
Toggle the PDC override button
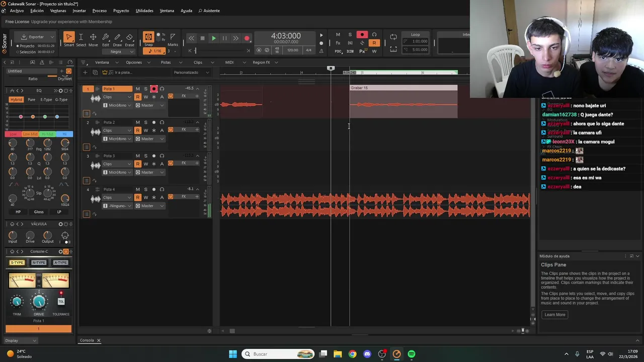click(x=338, y=51)
